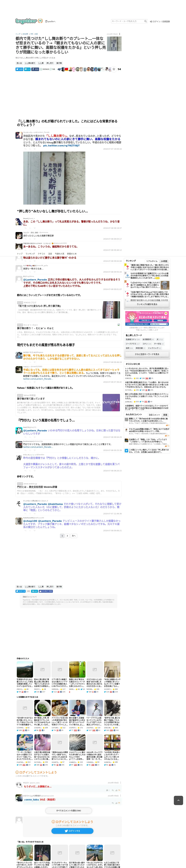Image resolution: width=186 pixels, height=868 pixels.
Task: Go to pagination page 2
Action: [67, 535]
